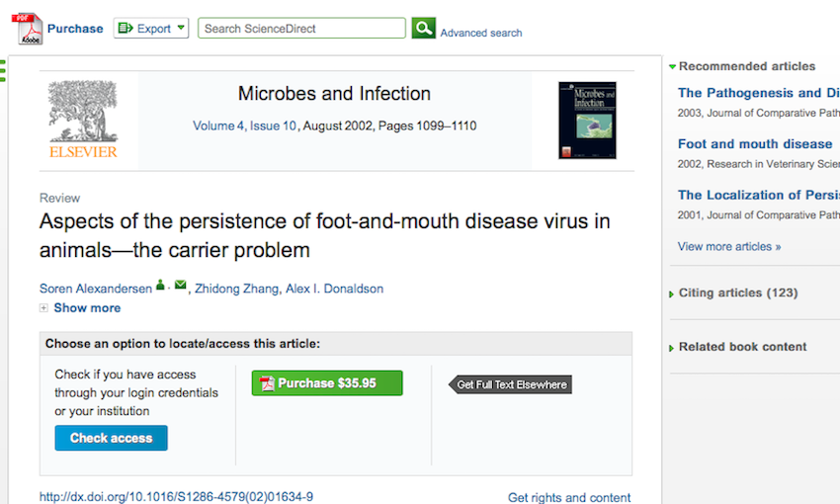Expand the Related book content section
The width and height of the screenshot is (840, 504).
tap(673, 348)
